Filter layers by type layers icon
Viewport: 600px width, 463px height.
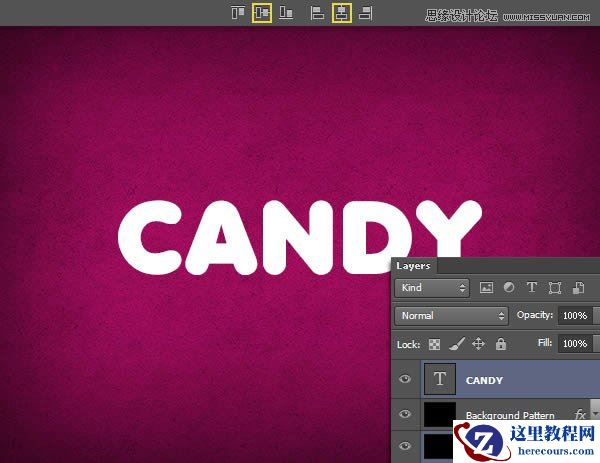pos(532,287)
